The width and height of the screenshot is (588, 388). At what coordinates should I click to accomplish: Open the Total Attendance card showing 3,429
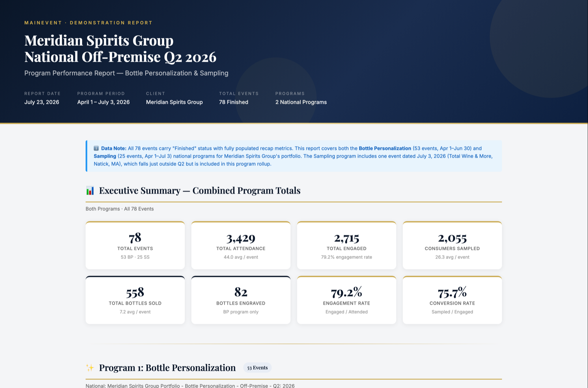pyautogui.click(x=241, y=245)
